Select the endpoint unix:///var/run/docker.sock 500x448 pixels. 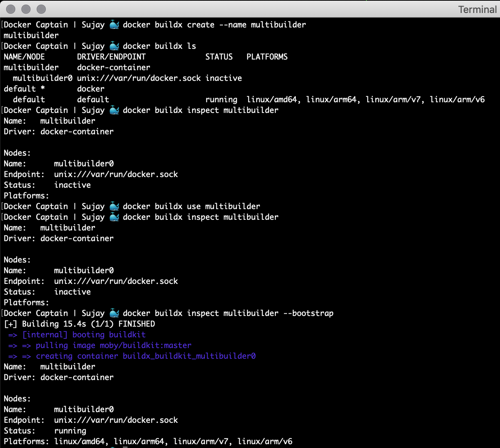point(115,174)
